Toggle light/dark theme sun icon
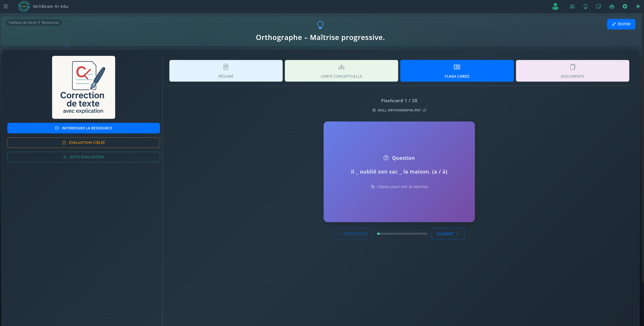The image size is (644, 326). pos(638,7)
